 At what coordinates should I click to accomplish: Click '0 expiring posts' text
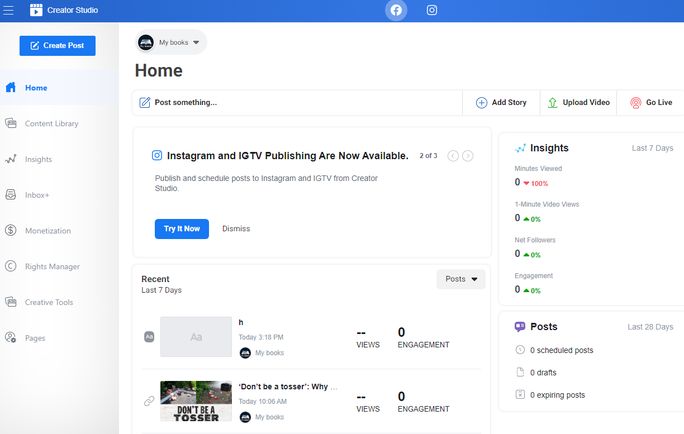(557, 395)
